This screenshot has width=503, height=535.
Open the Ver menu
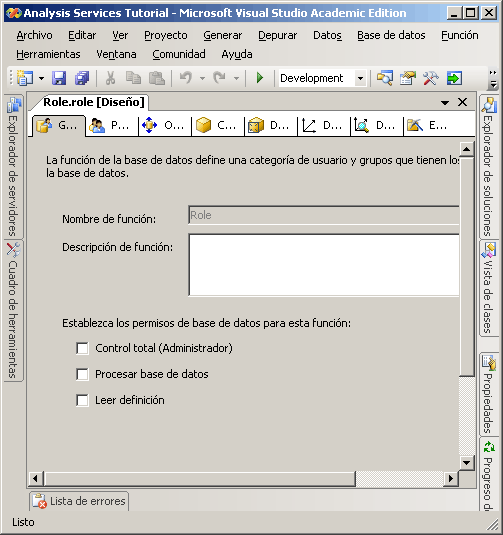tap(120, 35)
